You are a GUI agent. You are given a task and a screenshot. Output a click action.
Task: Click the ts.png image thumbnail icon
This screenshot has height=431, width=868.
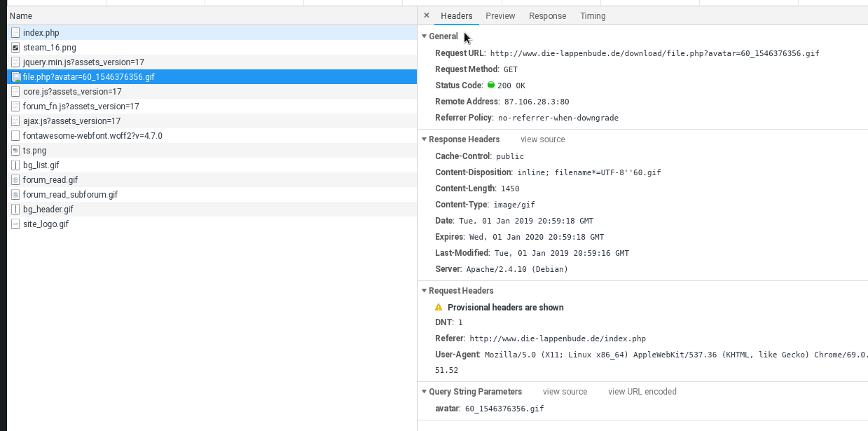pyautogui.click(x=15, y=151)
